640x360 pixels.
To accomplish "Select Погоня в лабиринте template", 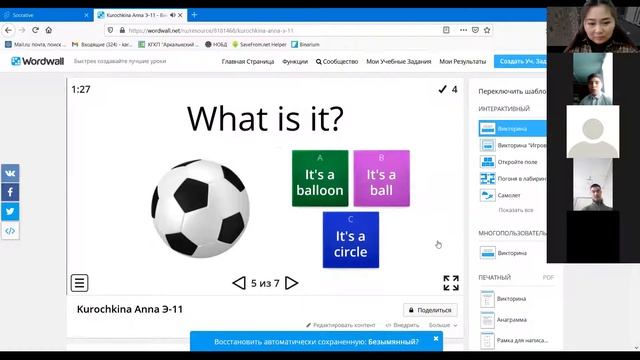I will click(512, 179).
